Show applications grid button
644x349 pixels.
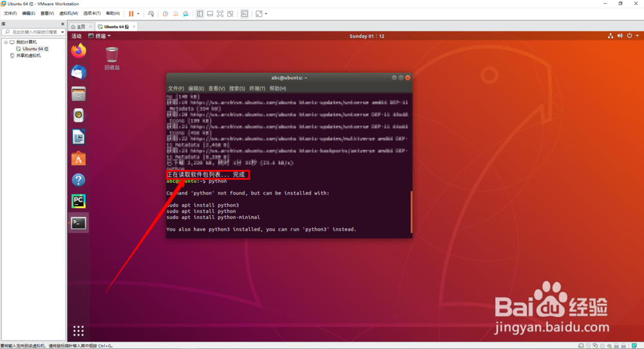point(79,330)
